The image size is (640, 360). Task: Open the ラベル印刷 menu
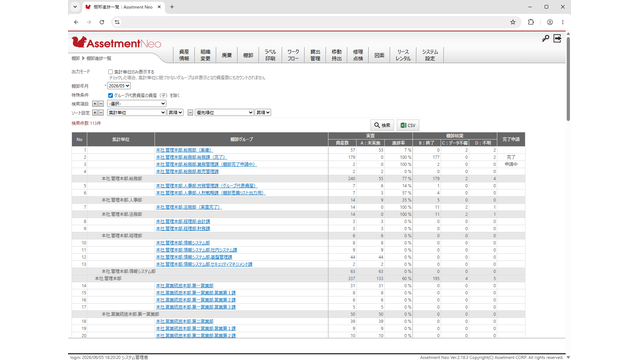(270, 55)
